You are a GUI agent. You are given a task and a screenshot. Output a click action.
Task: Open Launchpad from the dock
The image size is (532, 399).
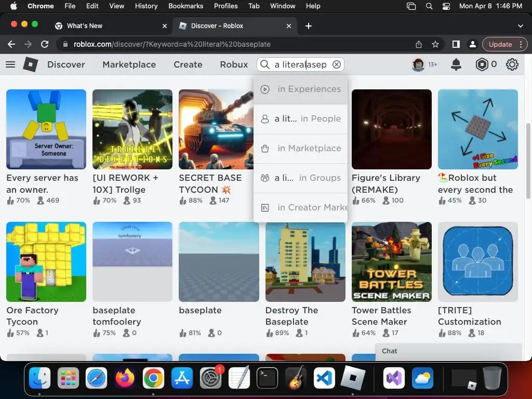click(x=68, y=378)
